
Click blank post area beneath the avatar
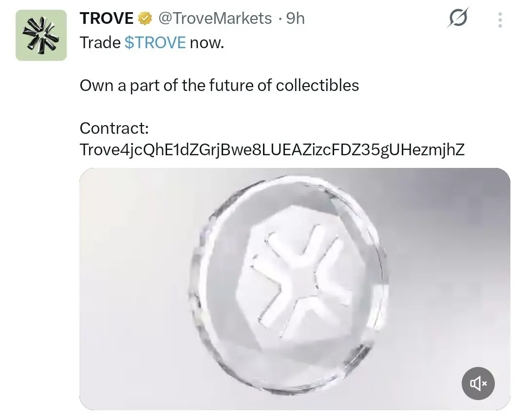(41, 235)
